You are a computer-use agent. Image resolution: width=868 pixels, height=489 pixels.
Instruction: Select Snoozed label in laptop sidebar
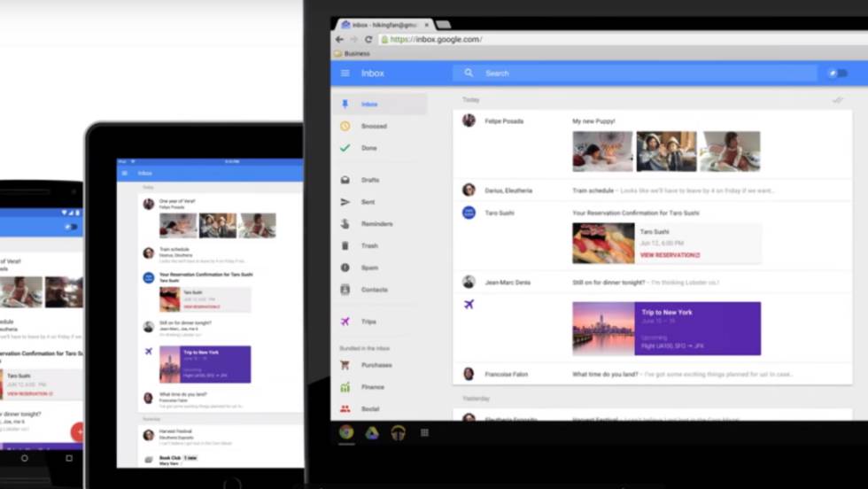(374, 127)
